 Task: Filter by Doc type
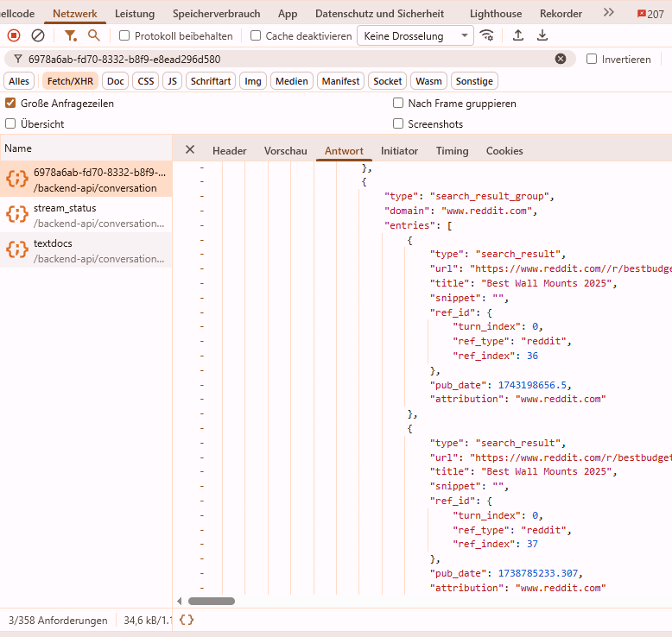pos(115,81)
